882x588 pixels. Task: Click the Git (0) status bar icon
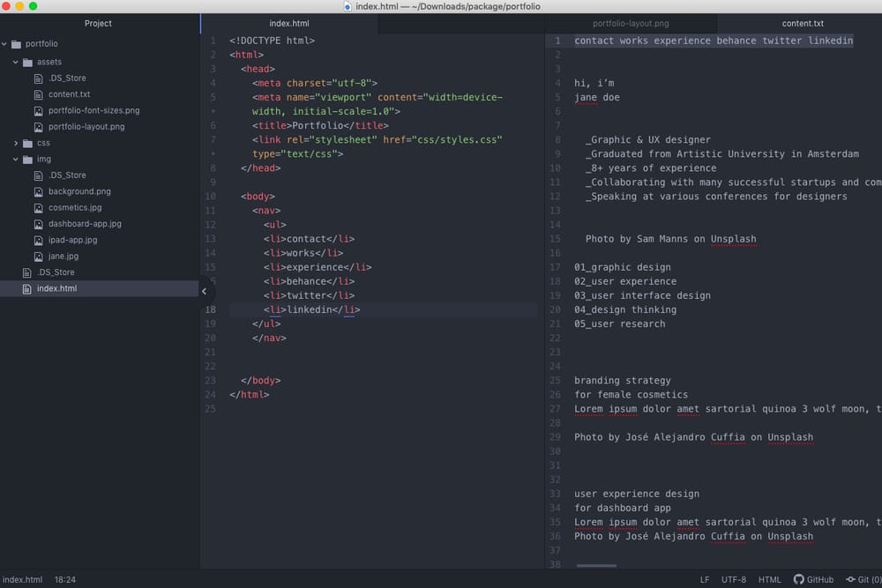[x=850, y=579]
